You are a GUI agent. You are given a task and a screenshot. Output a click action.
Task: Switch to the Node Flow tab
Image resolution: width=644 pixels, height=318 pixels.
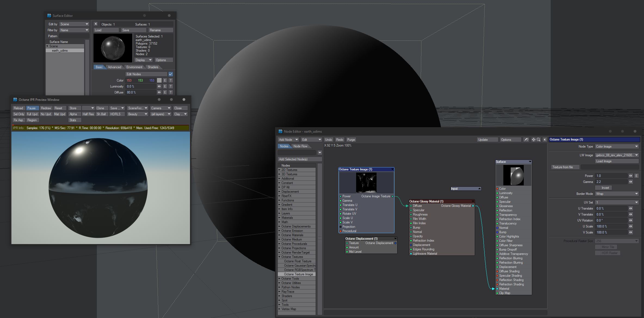pyautogui.click(x=300, y=146)
